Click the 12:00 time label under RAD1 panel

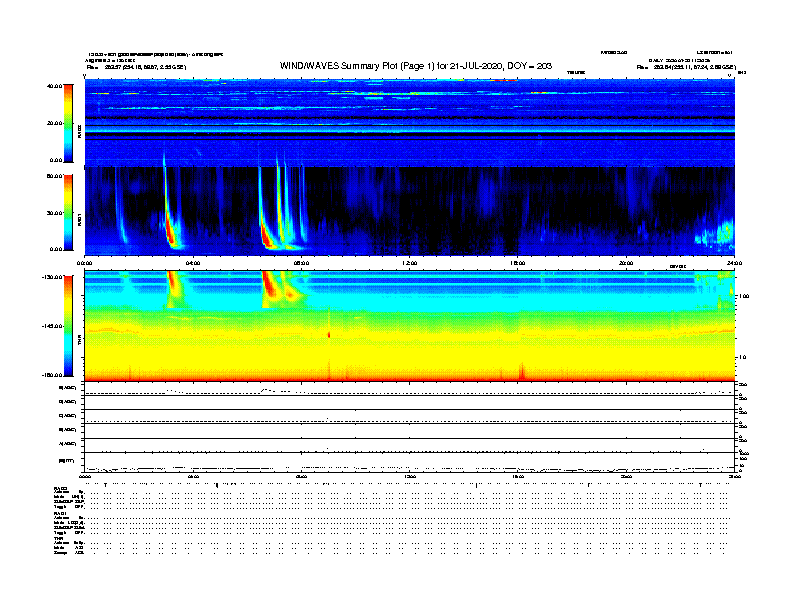pyautogui.click(x=410, y=263)
